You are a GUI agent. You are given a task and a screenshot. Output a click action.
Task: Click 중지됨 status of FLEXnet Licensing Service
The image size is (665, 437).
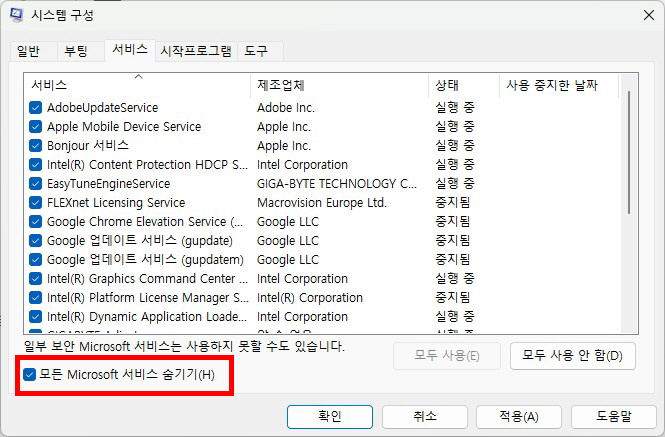coord(453,202)
